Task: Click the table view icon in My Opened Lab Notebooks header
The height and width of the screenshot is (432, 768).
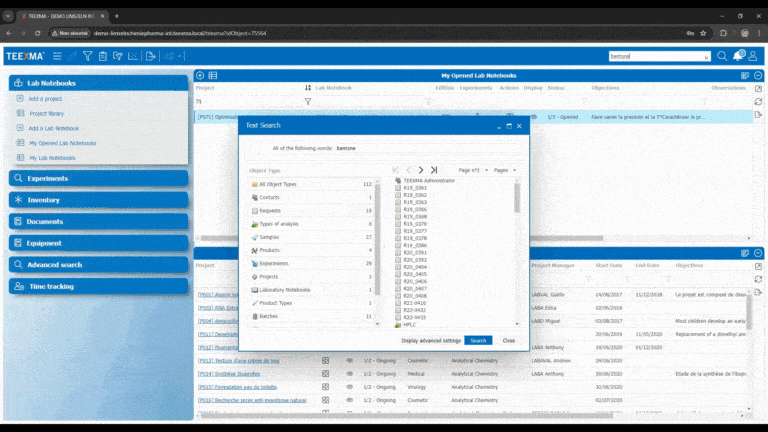Action: click(213, 75)
